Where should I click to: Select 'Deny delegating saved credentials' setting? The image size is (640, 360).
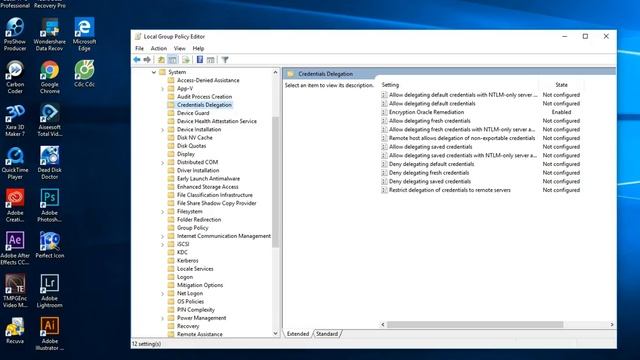click(x=430, y=181)
